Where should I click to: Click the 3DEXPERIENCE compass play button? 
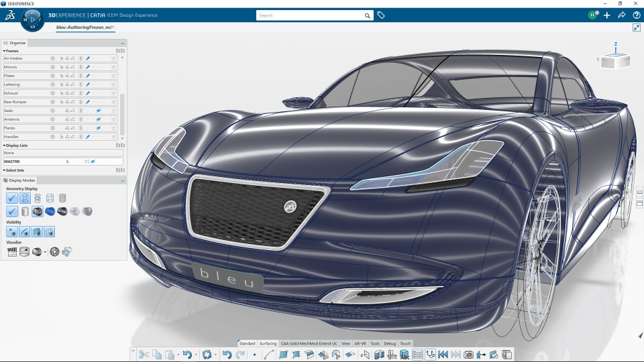click(x=32, y=19)
